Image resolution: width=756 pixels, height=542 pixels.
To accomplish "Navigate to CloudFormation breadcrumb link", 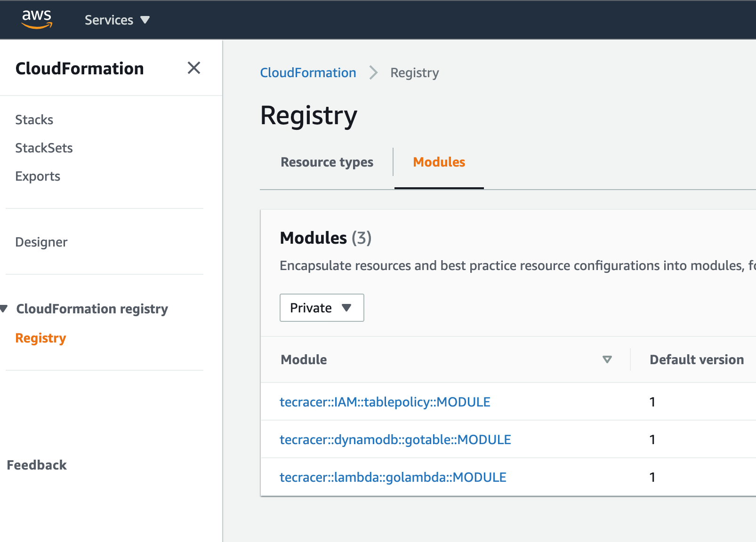I will pyautogui.click(x=308, y=72).
